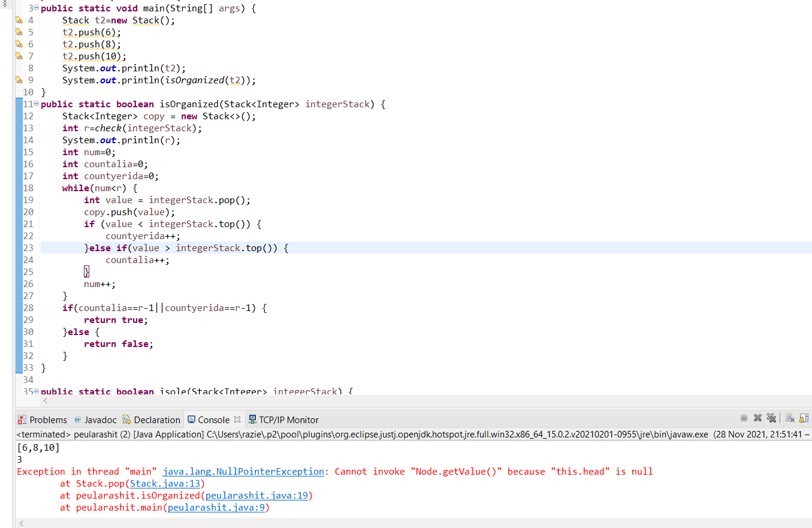Viewport: 812px width, 528px height.
Task: Click warning quick-fix marker on line 9
Action: [19, 80]
